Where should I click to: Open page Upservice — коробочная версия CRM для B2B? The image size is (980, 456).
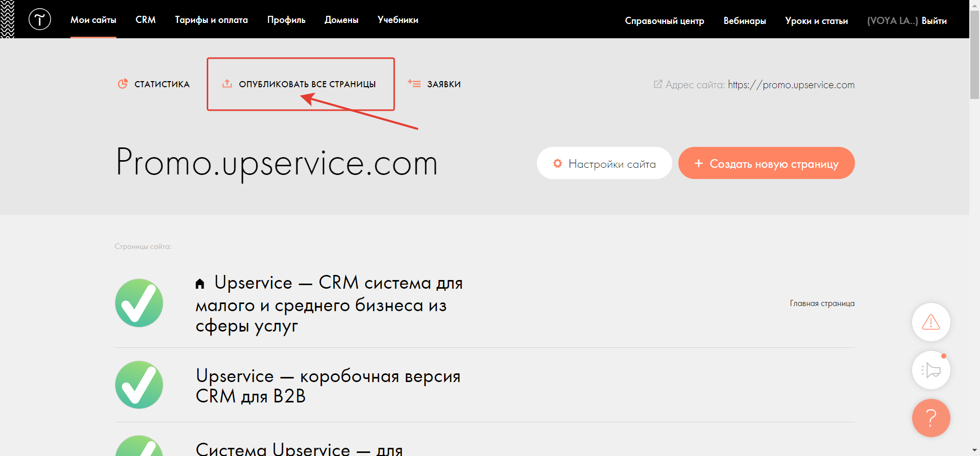[x=328, y=386]
